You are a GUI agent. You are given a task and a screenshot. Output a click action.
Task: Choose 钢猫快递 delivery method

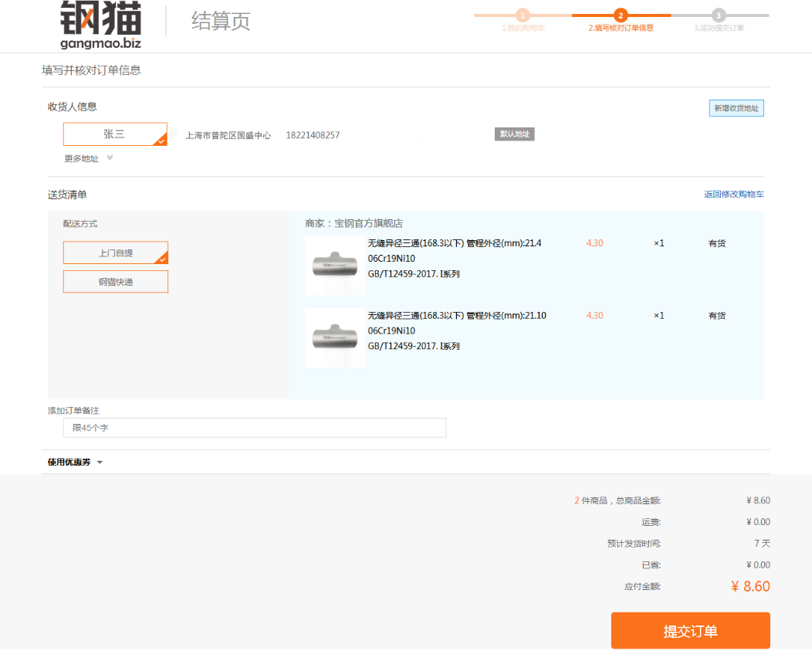[116, 282]
